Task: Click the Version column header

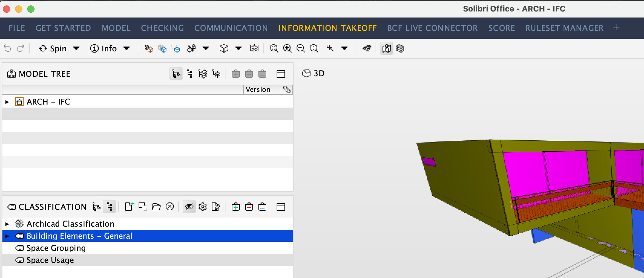Action: (x=261, y=89)
